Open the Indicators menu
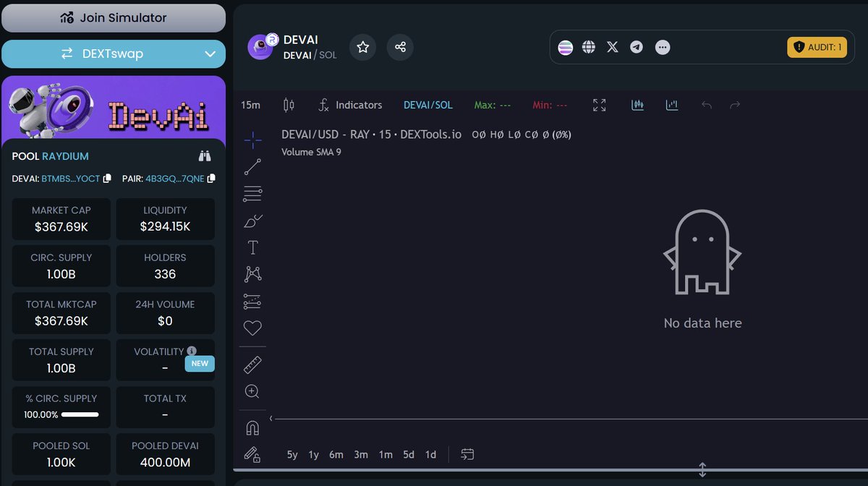 (x=350, y=105)
